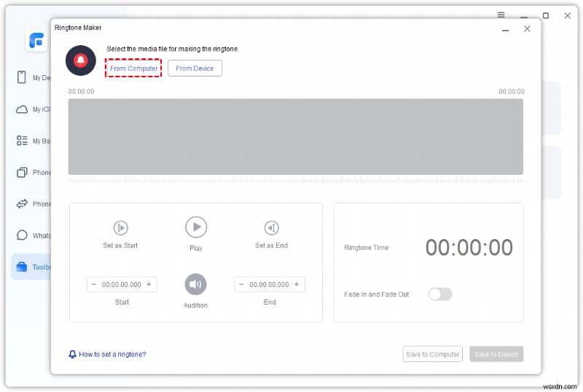The image size is (583, 392).
Task: Choose From Computer media source
Action: (x=133, y=68)
